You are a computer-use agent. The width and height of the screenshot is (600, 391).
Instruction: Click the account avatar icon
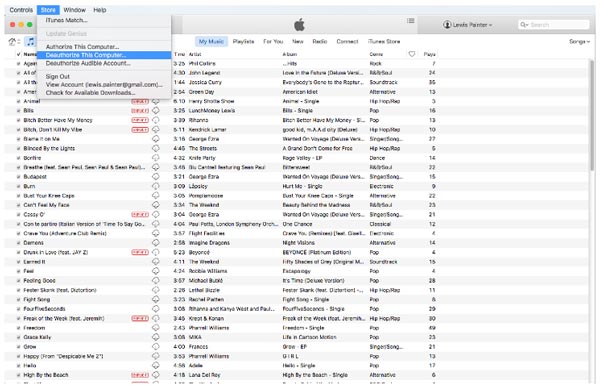pyautogui.click(x=447, y=25)
